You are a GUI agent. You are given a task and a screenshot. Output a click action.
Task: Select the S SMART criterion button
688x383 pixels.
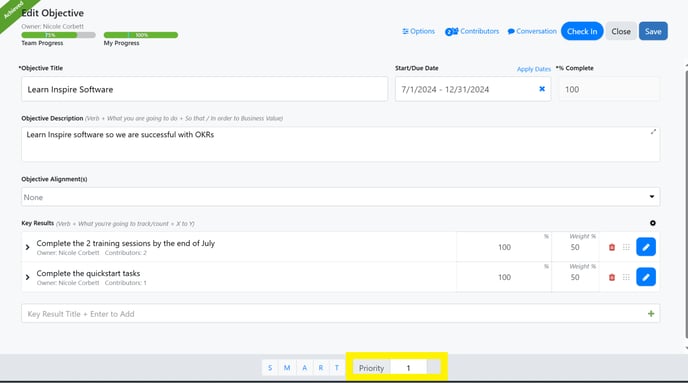tap(270, 368)
